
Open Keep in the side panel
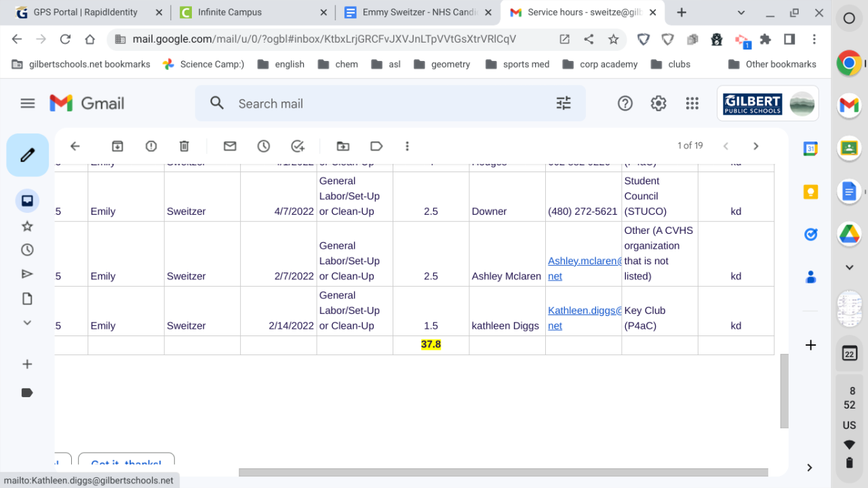click(x=810, y=192)
